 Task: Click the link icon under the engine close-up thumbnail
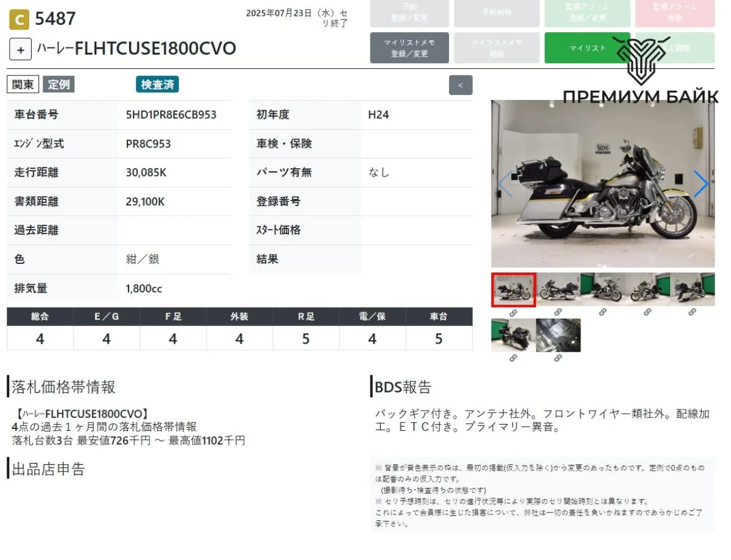[x=558, y=358]
